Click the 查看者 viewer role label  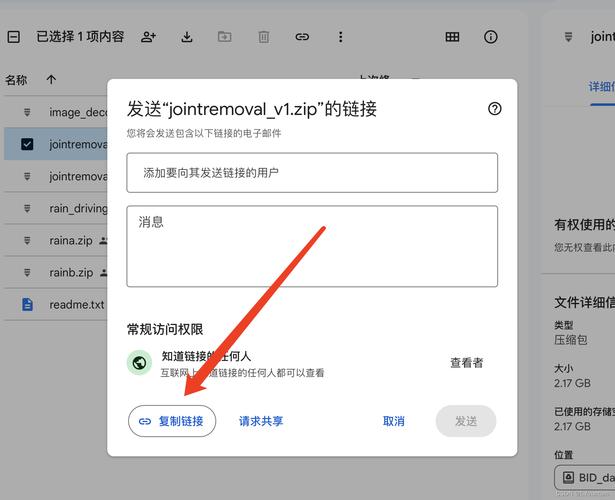[466, 363]
